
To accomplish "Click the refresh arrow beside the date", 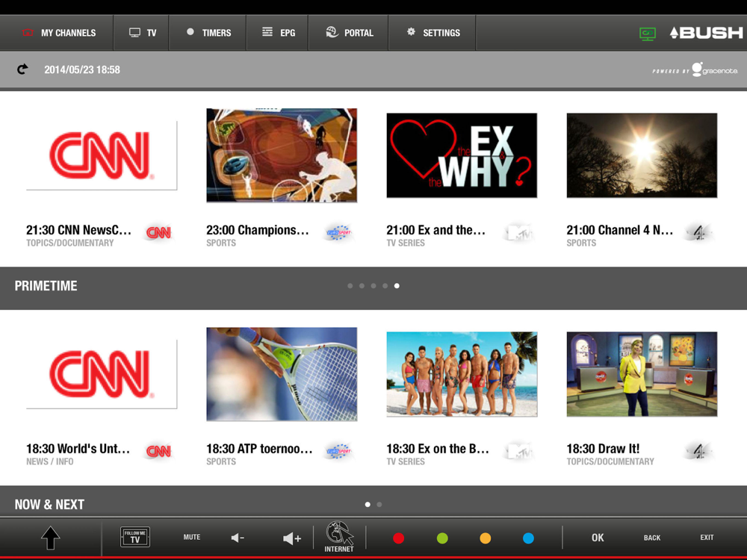I will [x=22, y=69].
